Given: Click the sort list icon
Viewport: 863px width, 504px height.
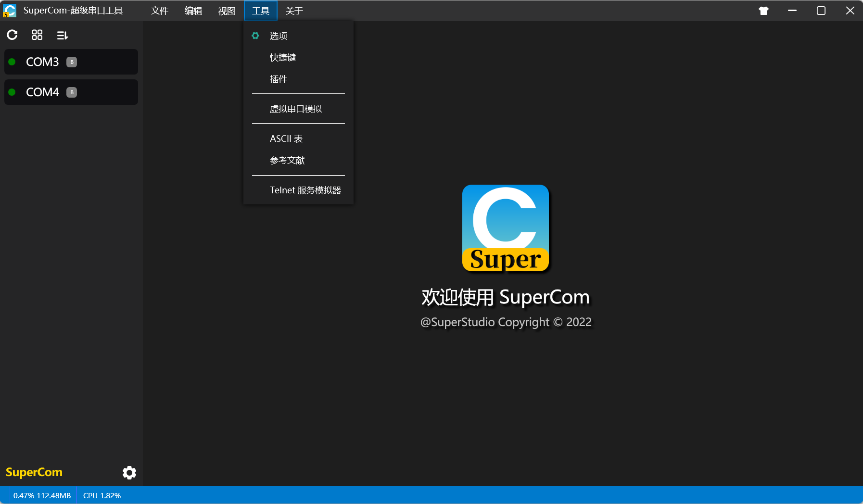Looking at the screenshot, I should coord(63,35).
